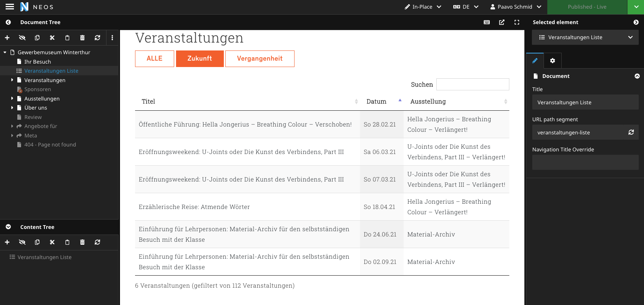Collapse the Document Tree panel
This screenshot has width=644, height=305.
[x=8, y=22]
